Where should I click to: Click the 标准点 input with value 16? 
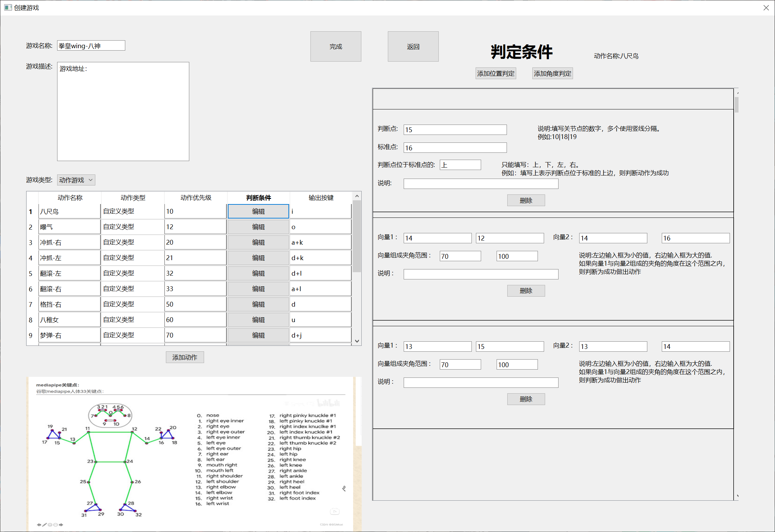click(455, 148)
